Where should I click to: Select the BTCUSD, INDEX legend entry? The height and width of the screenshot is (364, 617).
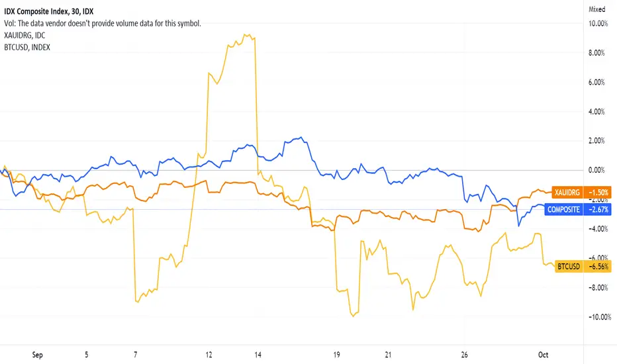pyautogui.click(x=27, y=47)
